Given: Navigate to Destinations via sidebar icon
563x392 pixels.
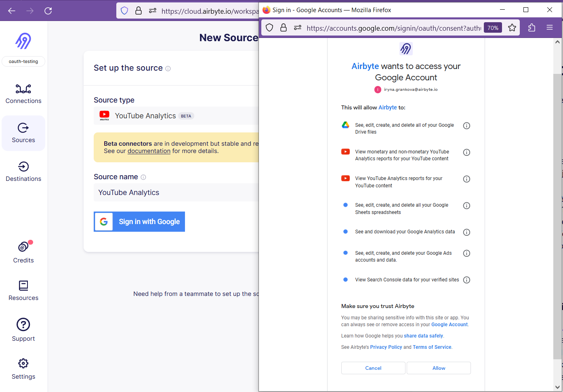Looking at the screenshot, I should [23, 172].
